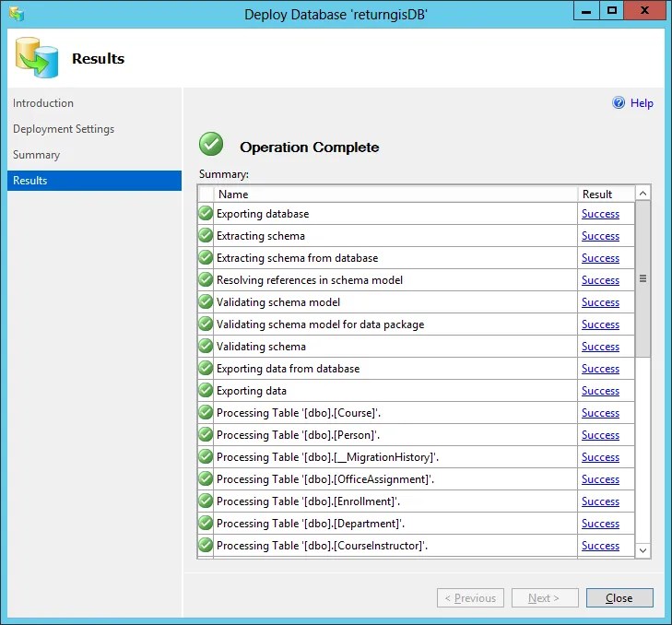672x625 pixels.
Task: Click the summary list scroll up arrow
Action: 643,194
